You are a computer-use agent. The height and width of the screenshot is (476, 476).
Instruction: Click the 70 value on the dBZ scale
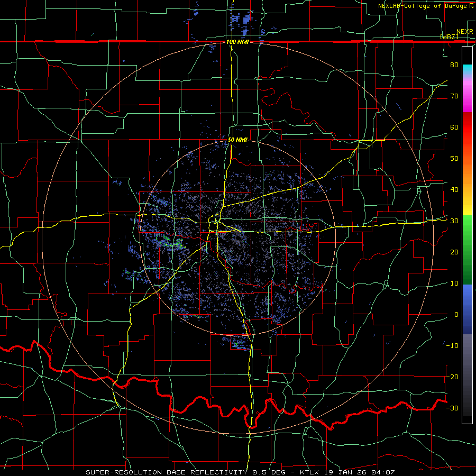pos(454,96)
